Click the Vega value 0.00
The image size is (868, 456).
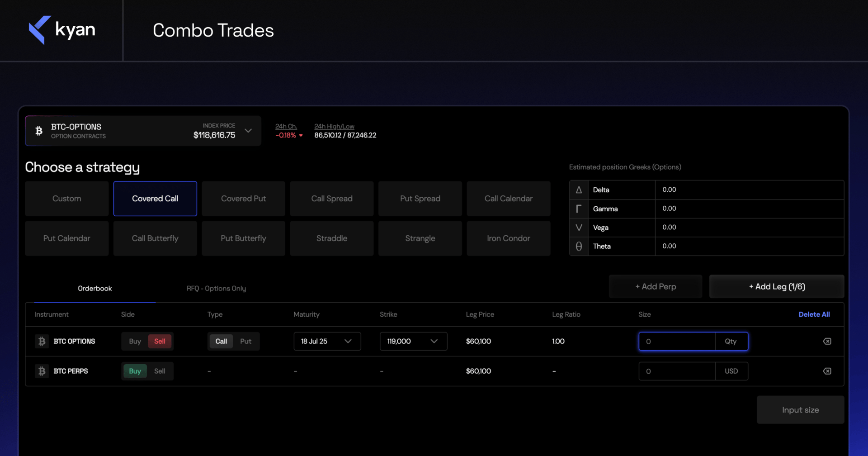[669, 227]
